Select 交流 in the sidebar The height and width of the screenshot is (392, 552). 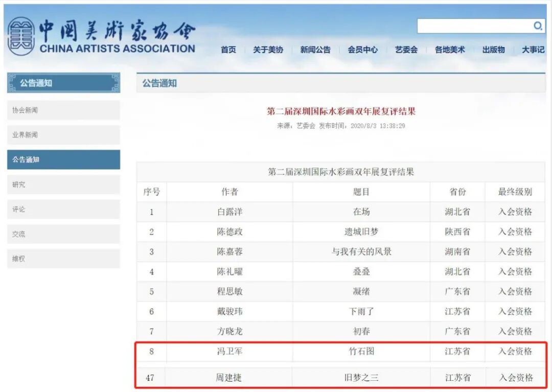(x=63, y=234)
